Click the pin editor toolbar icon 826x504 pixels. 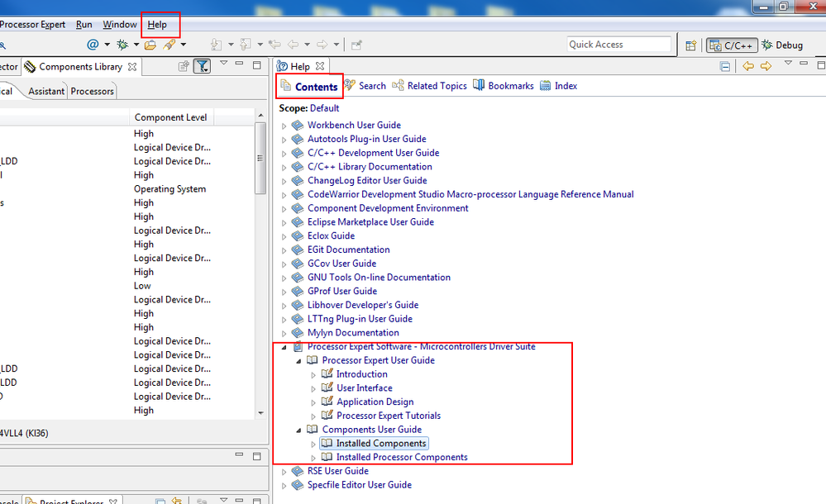[x=356, y=45]
